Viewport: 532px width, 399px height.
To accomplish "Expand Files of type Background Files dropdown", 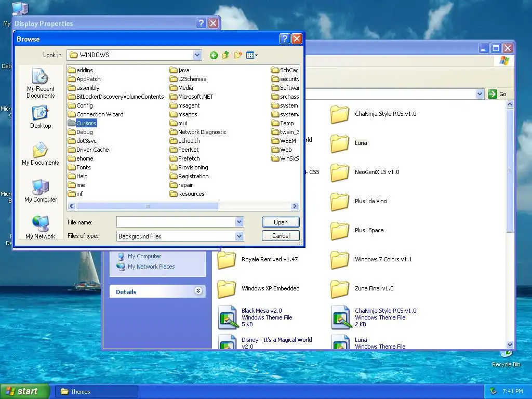I will click(239, 236).
